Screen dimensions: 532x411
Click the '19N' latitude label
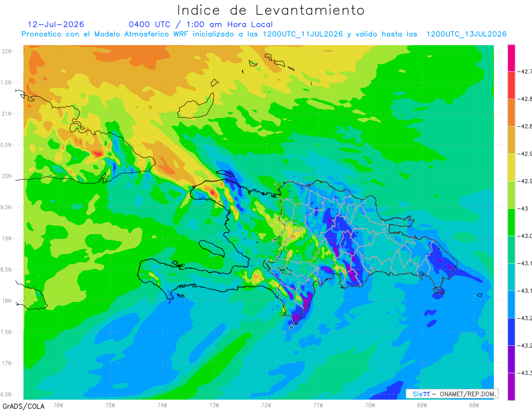coord(8,239)
